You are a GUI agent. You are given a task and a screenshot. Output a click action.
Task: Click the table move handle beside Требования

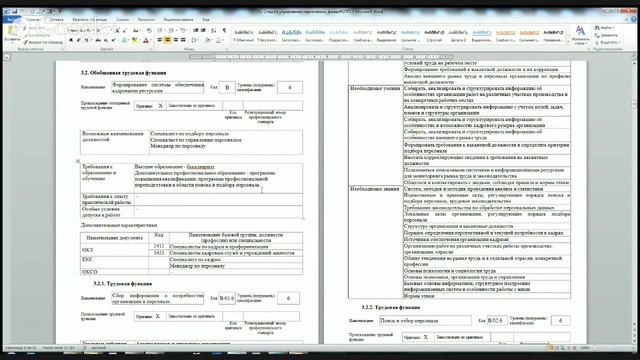[x=78, y=161]
